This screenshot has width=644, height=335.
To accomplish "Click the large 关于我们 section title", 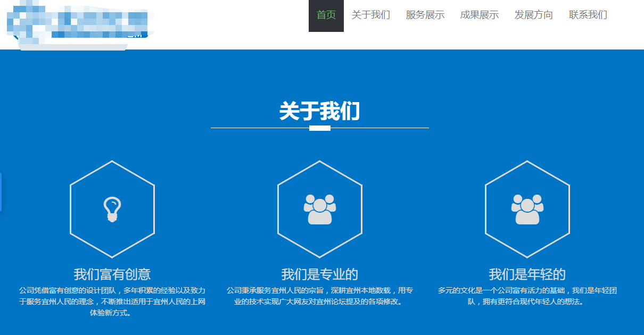I will [320, 112].
